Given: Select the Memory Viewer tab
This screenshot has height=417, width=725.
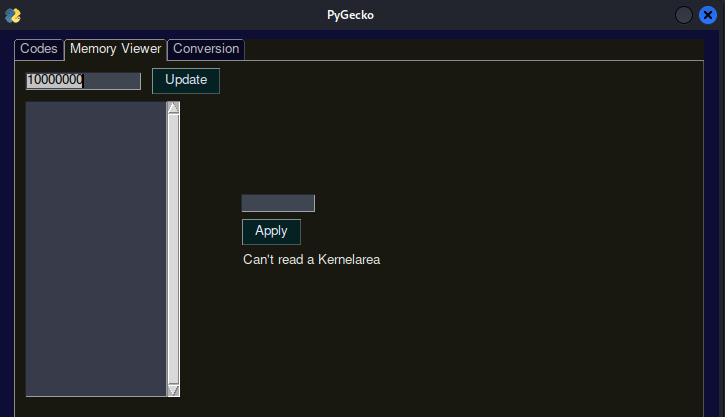Looking at the screenshot, I should point(115,49).
